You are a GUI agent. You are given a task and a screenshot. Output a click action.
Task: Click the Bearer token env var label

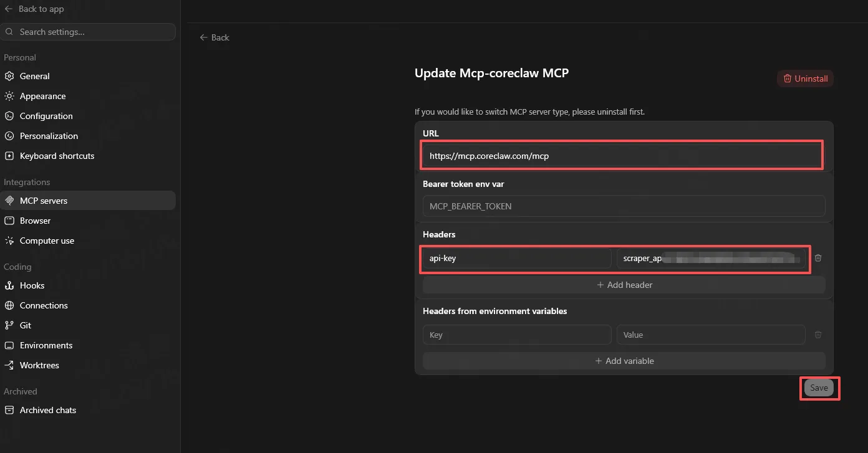coord(463,184)
